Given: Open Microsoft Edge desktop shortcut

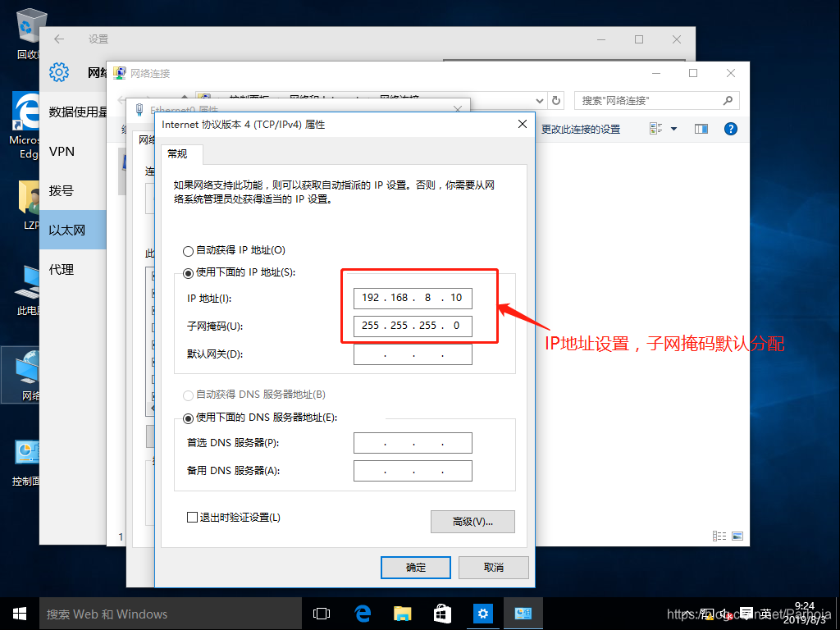Looking at the screenshot, I should click(x=25, y=126).
